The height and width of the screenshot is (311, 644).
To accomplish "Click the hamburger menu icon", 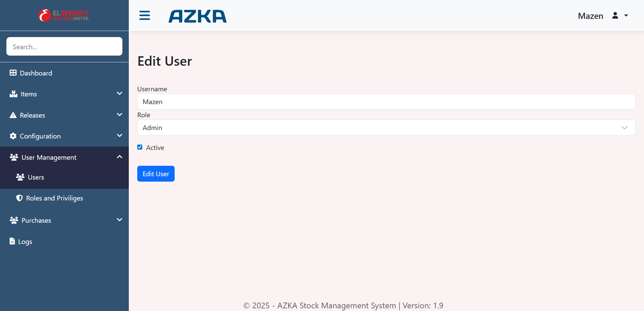I will [145, 15].
